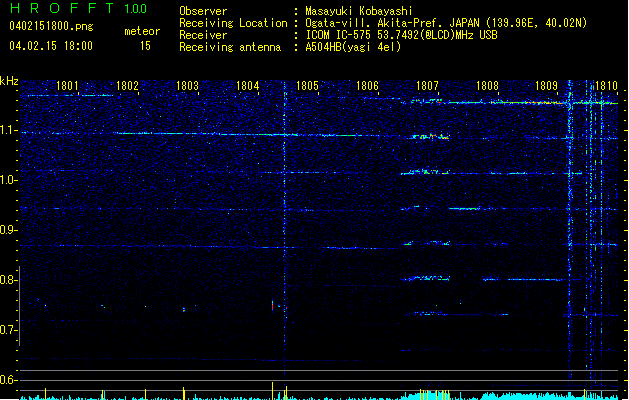Click the 1807 time marker
Screen dimensions: 629x400
pos(427,86)
